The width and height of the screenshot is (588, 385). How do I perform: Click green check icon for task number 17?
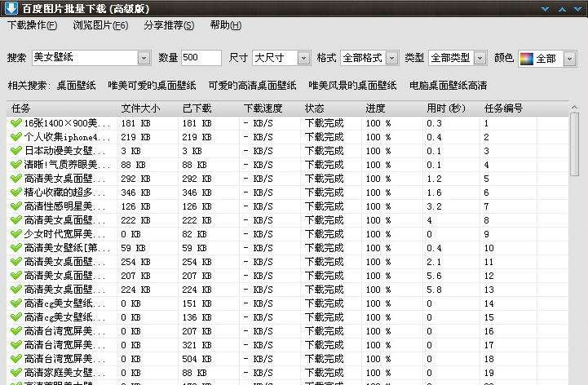click(x=15, y=345)
